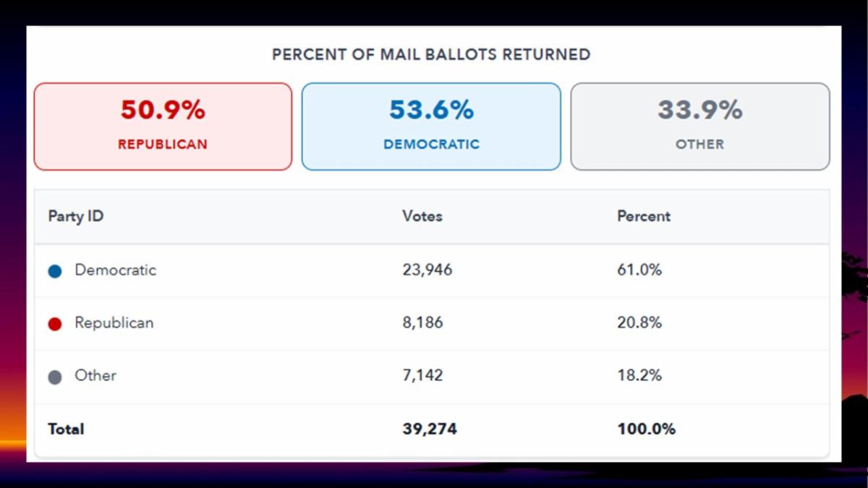This screenshot has height=488, width=868.
Task: Click the Votes column header
Action: pyautogui.click(x=422, y=216)
